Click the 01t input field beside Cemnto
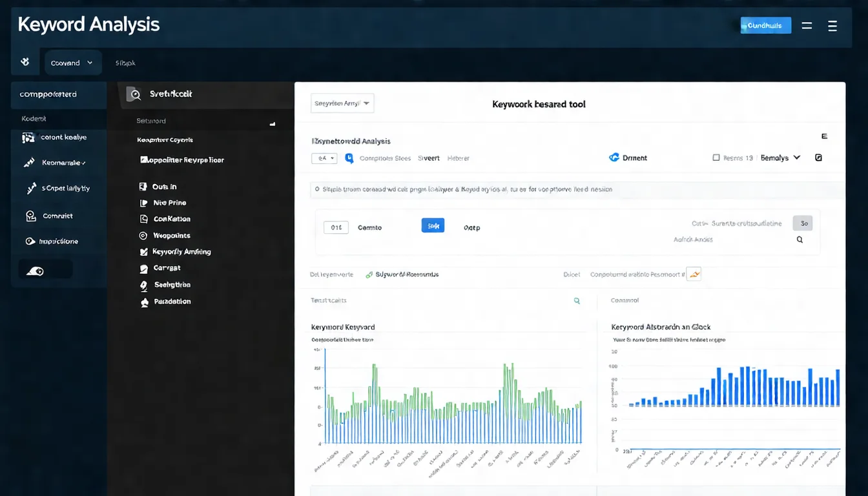 [x=335, y=227]
